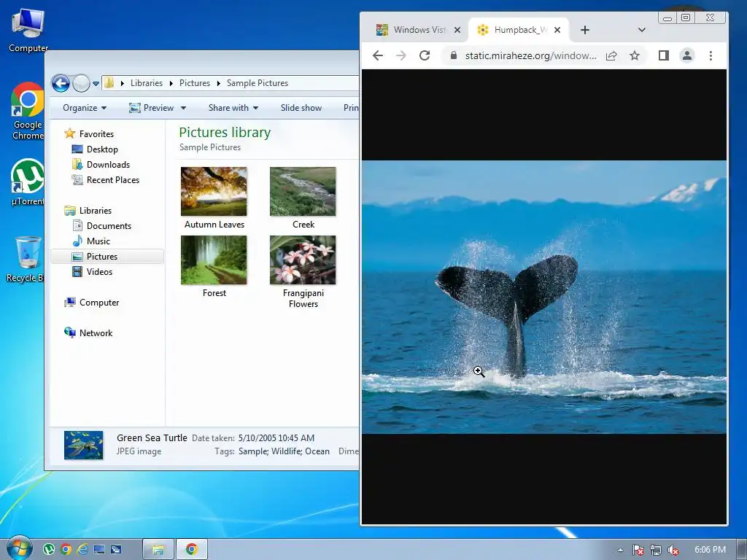The height and width of the screenshot is (560, 747).
Task: Close the Humpback_W tab
Action: [x=557, y=30]
